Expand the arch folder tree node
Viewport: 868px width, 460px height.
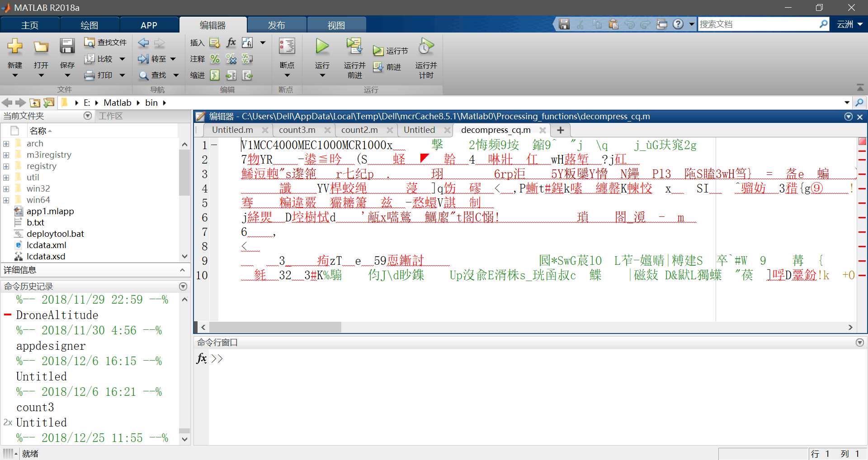click(x=6, y=144)
